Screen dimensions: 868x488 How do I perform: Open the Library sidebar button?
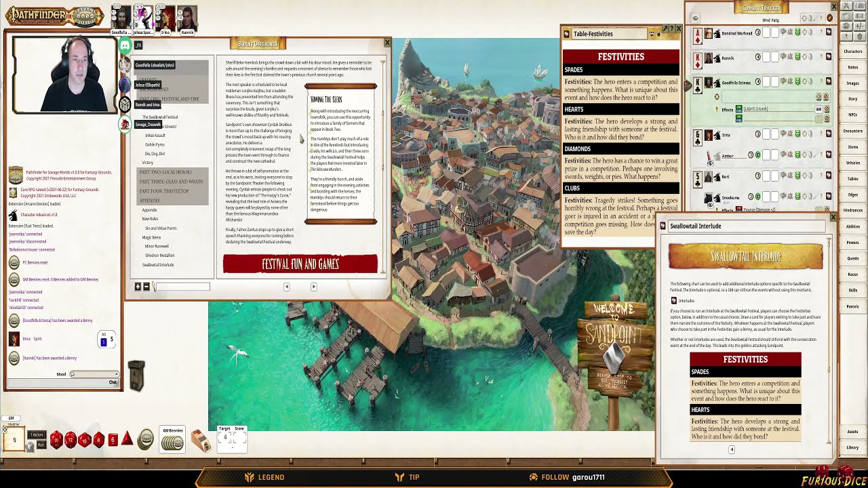pyautogui.click(x=852, y=447)
